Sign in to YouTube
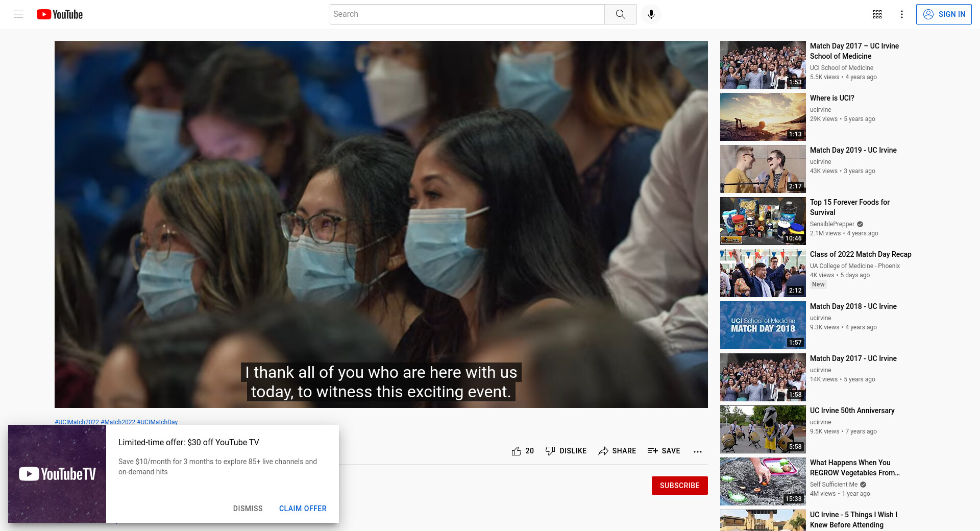Image resolution: width=980 pixels, height=531 pixels. click(x=944, y=14)
